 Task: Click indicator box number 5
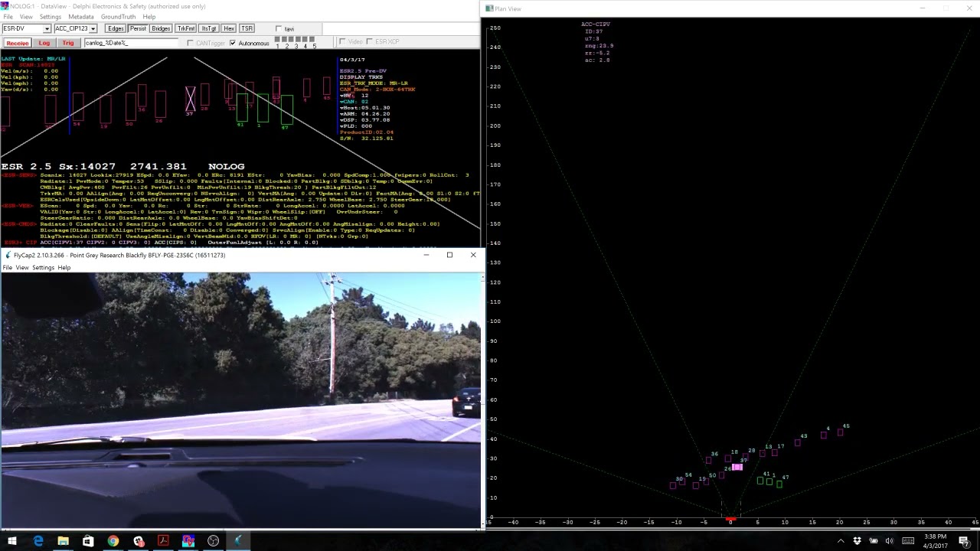pyautogui.click(x=312, y=39)
